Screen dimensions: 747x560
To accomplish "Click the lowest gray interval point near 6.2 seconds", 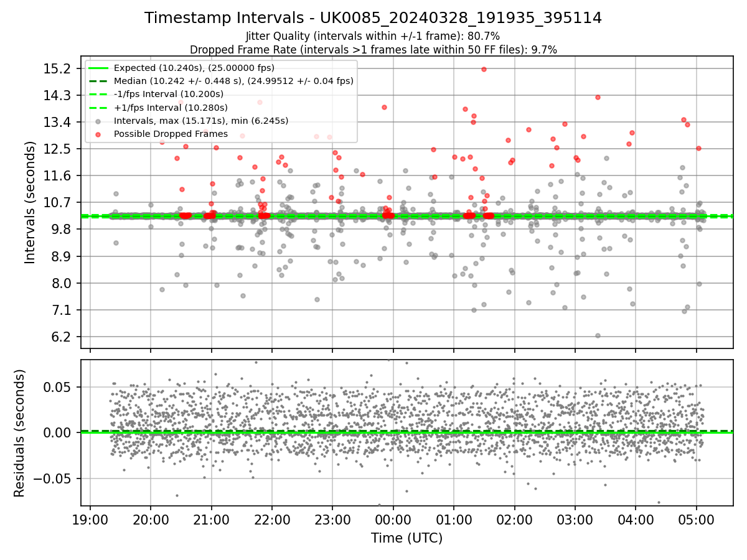I will [x=598, y=335].
